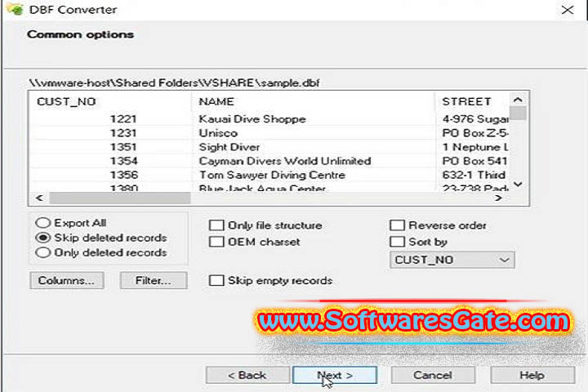Click the vertical scrollbar thumb
Viewport: 588px width, 392px height.
tap(518, 114)
